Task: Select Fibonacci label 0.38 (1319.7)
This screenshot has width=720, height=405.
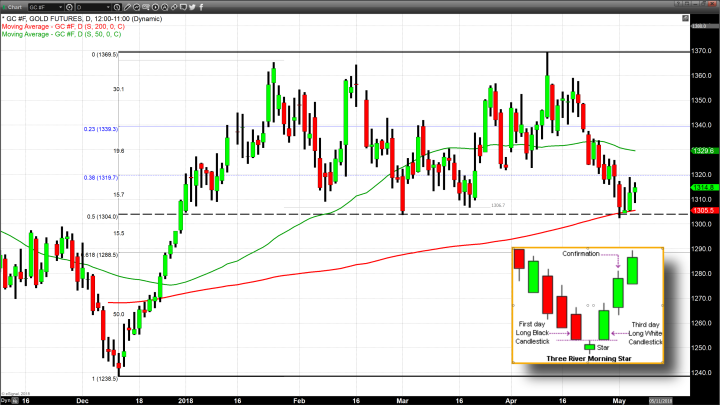Action: [101, 177]
